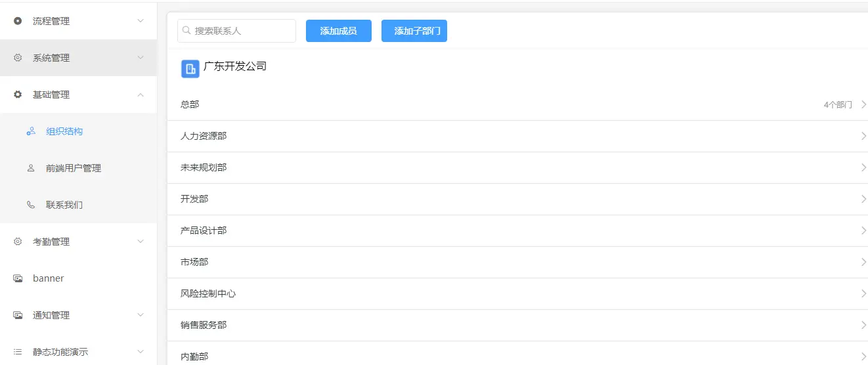Collapse the 基础管理 menu chevron

141,95
